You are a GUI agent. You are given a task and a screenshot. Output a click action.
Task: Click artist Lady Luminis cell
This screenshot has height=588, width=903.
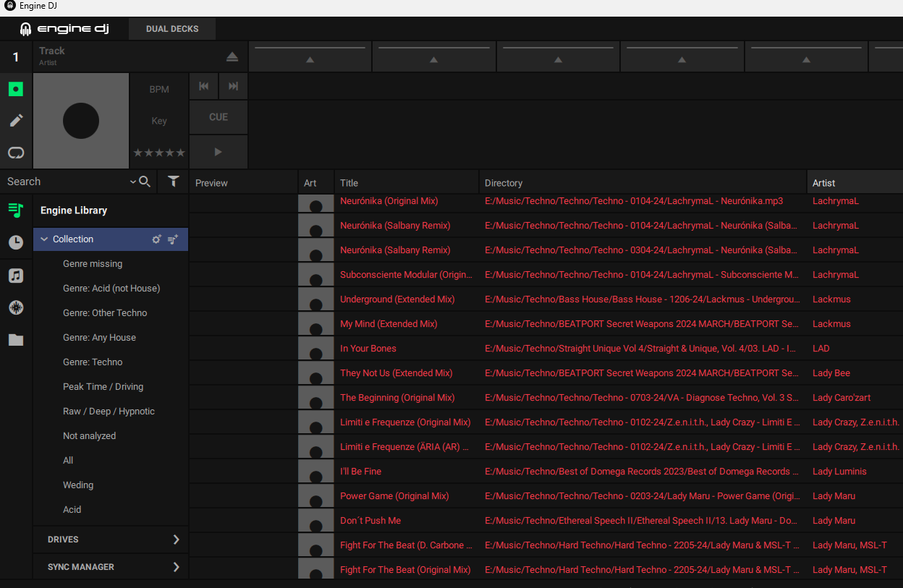coord(839,472)
